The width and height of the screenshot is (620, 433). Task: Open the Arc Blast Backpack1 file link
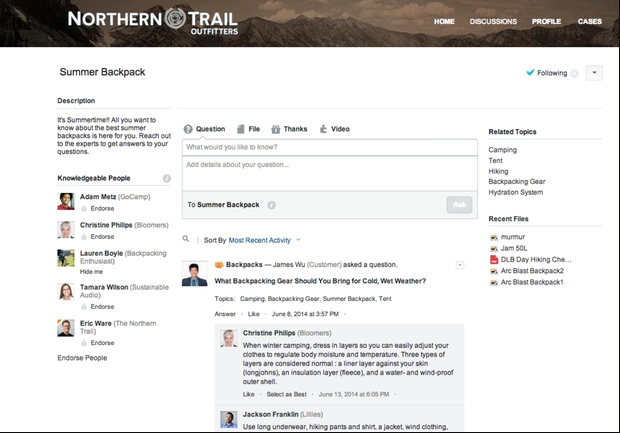click(532, 282)
